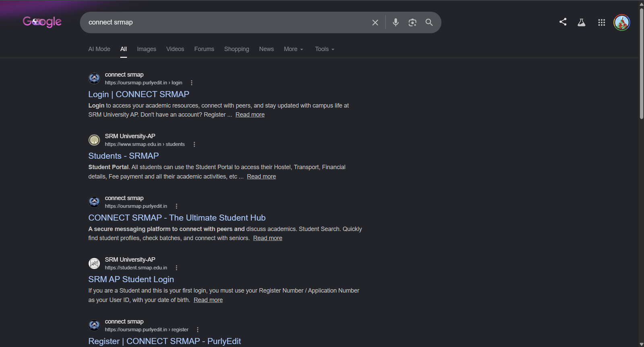644x347 pixels.
Task: Open the Forums tab
Action: tap(204, 49)
